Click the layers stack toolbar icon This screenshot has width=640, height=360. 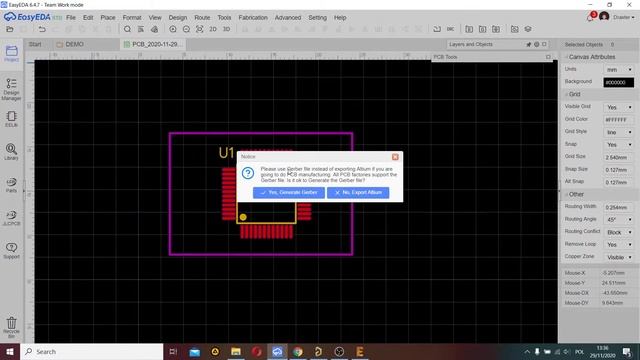(528, 29)
